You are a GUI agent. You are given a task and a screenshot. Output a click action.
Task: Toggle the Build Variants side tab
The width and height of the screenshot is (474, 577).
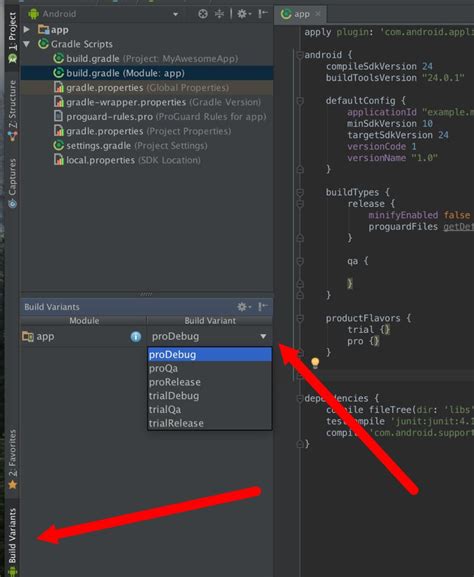click(12, 541)
